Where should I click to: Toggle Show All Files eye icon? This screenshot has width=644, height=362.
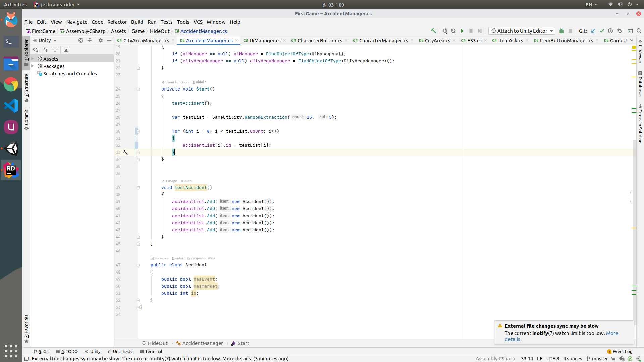(x=35, y=50)
